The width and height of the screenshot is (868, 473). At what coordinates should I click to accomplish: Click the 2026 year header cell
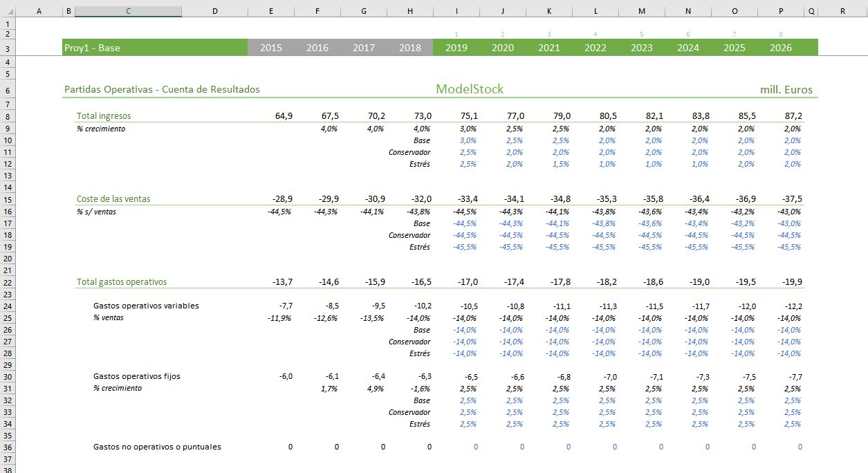pos(780,48)
